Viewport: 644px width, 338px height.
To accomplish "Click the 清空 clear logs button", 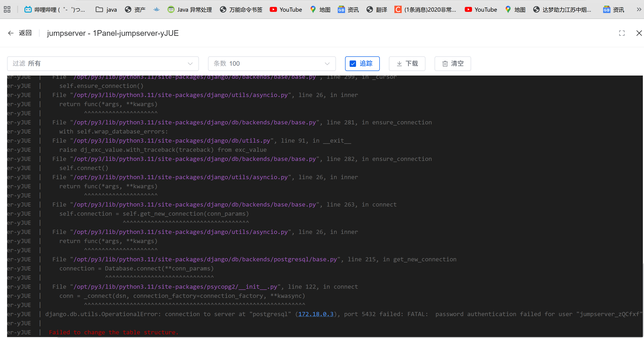I will pos(453,64).
